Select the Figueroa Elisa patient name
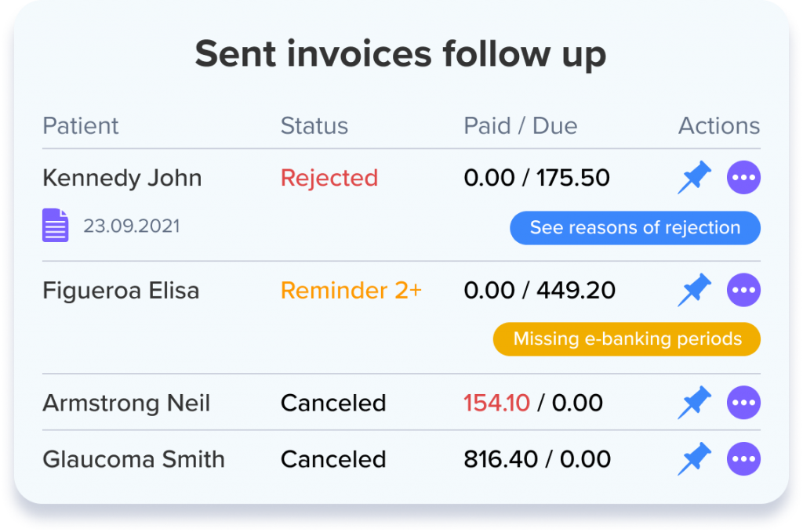 [x=121, y=291]
